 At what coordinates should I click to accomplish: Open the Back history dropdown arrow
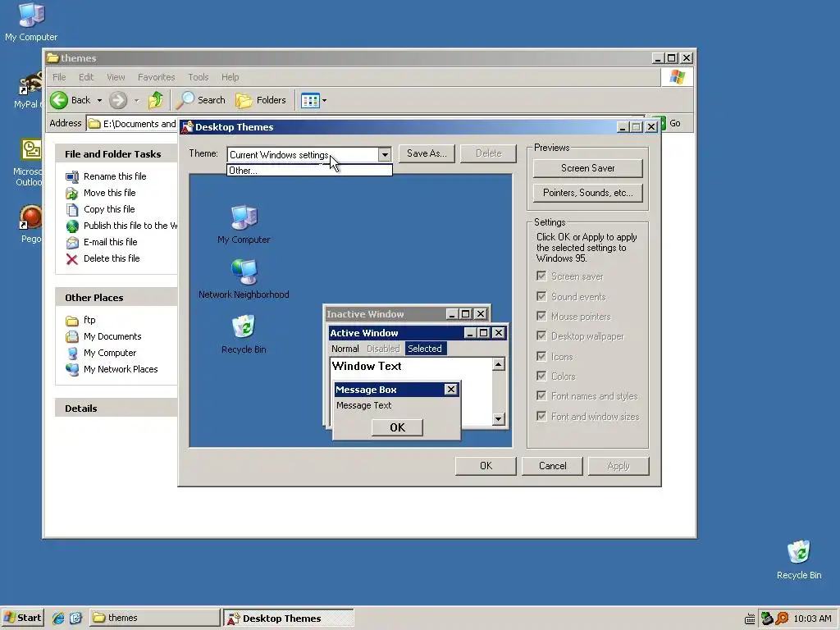[x=99, y=100]
